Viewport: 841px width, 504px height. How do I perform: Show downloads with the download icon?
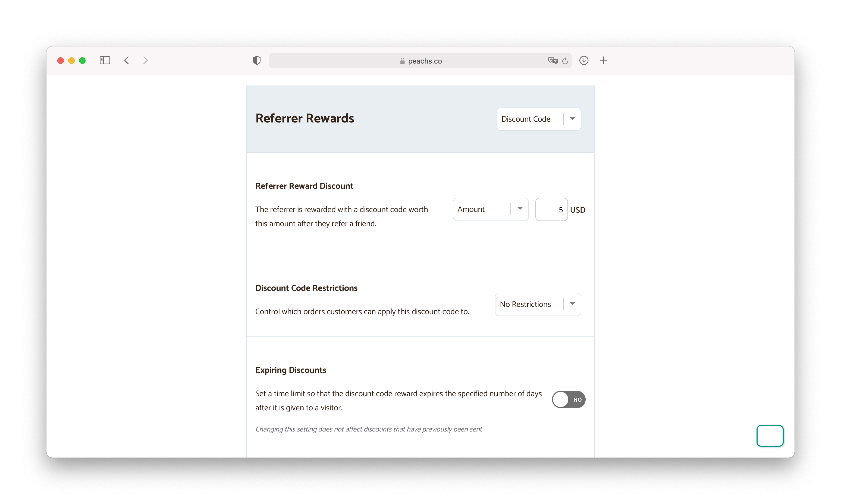click(x=583, y=61)
